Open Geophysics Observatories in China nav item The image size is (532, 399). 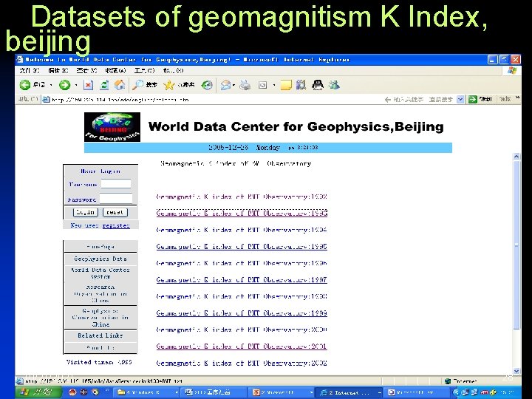coord(100,318)
